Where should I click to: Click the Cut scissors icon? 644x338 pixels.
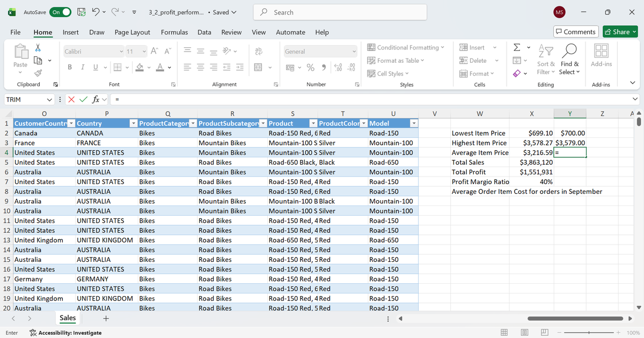[38, 48]
